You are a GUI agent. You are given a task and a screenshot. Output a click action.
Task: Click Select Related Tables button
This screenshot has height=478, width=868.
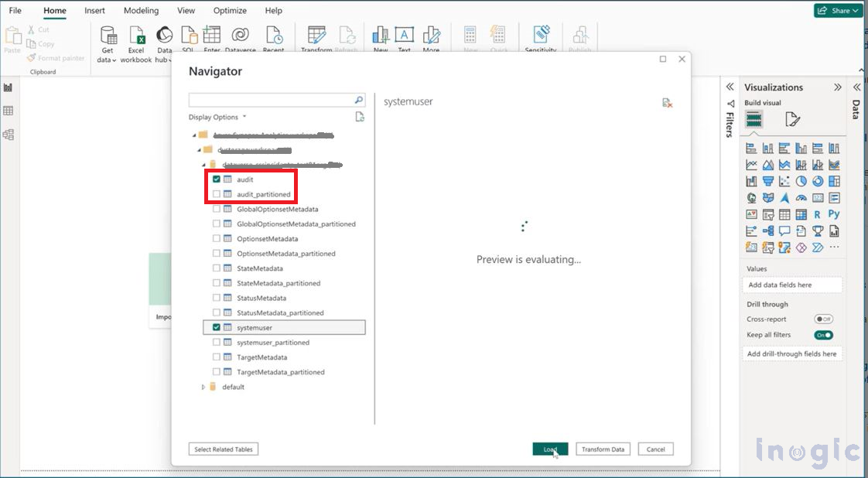click(223, 449)
